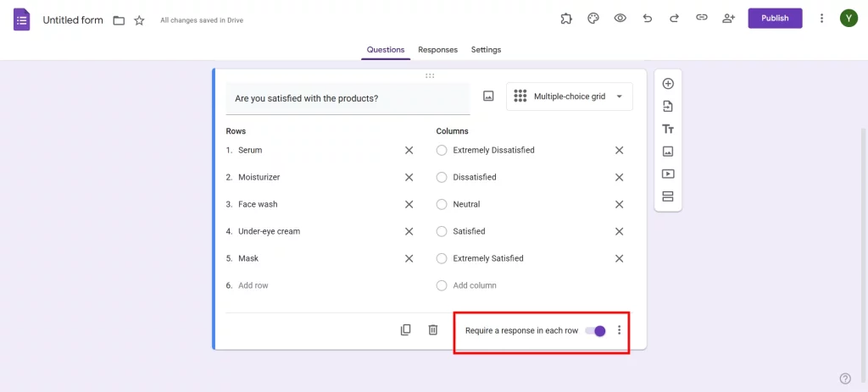Remove the Mask row

click(409, 258)
